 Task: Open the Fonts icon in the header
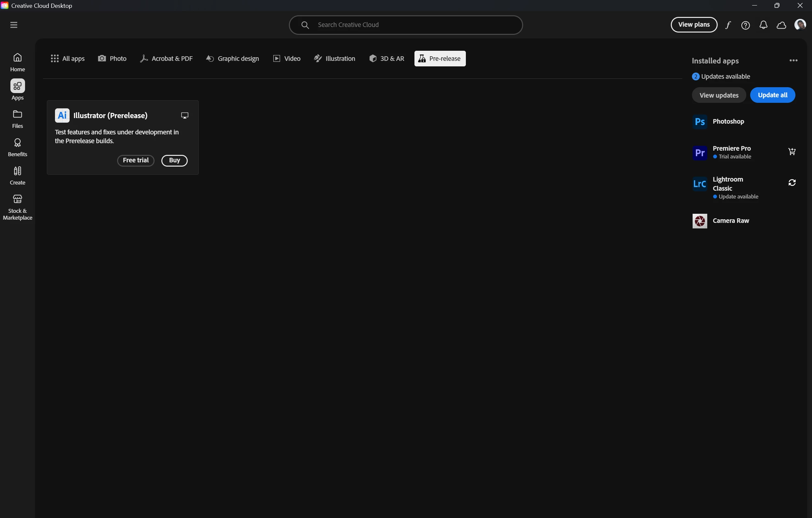(728, 25)
